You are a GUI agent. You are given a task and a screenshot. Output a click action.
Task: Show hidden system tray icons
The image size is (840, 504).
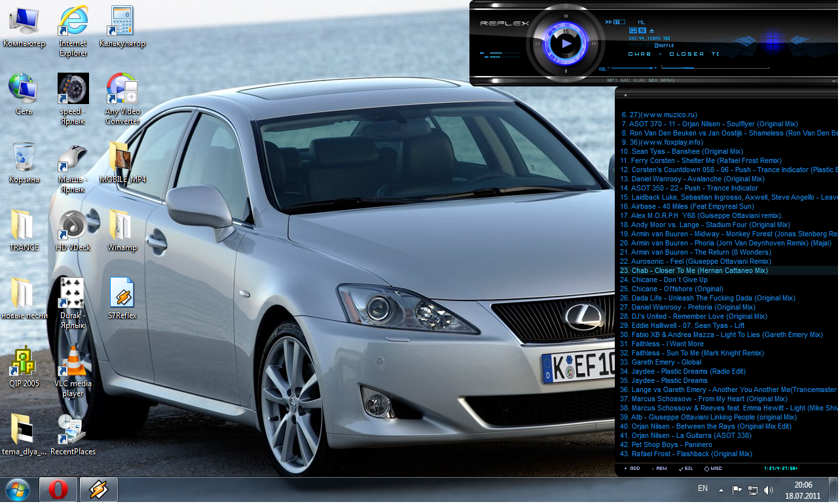tap(721, 490)
